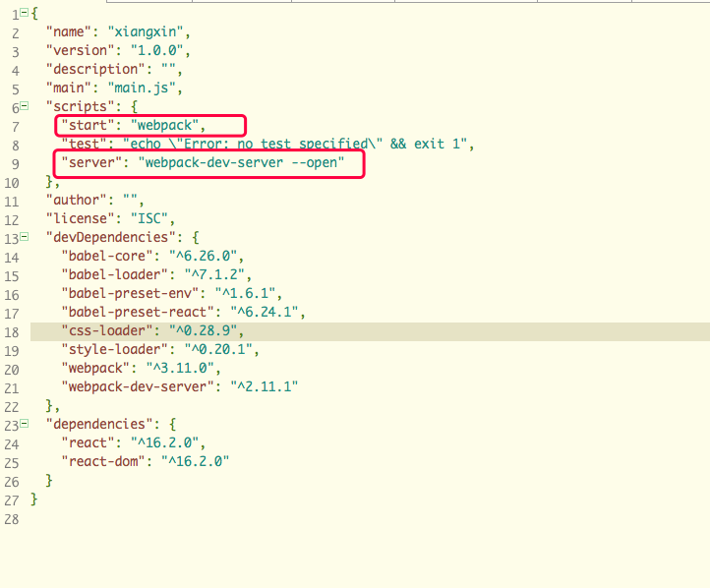Click the "scripts" key

(81, 107)
